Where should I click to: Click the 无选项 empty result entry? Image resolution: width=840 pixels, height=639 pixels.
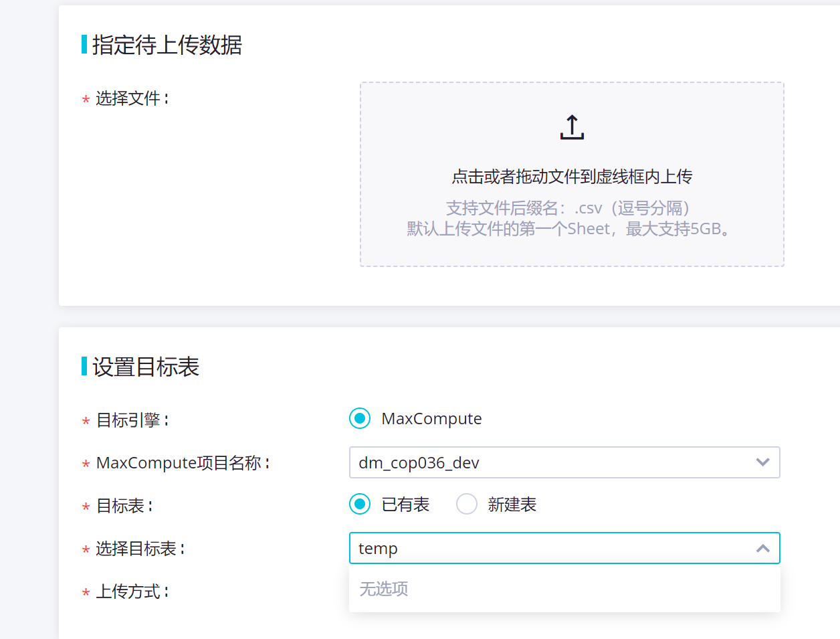click(564, 589)
